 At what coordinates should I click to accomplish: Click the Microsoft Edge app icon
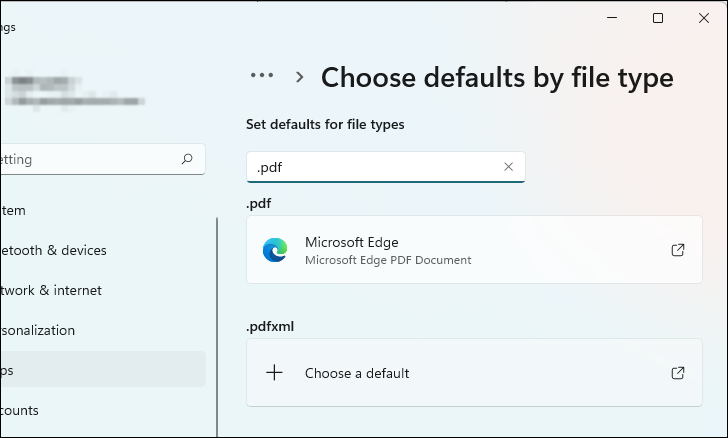274,250
